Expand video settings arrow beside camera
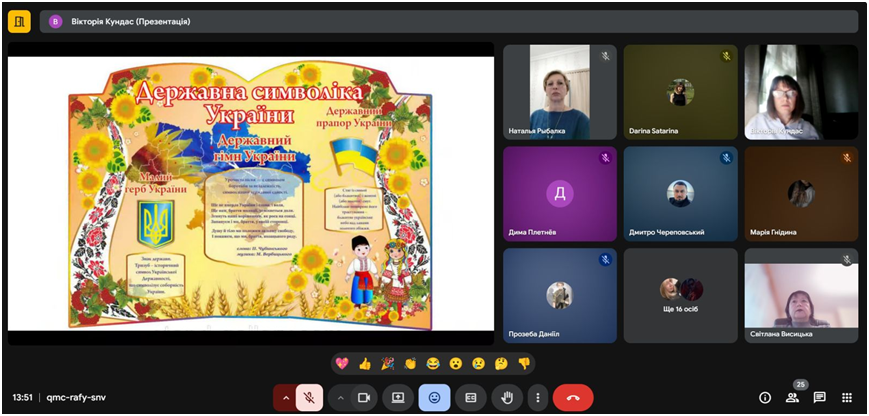869x416 pixels. [x=340, y=397]
